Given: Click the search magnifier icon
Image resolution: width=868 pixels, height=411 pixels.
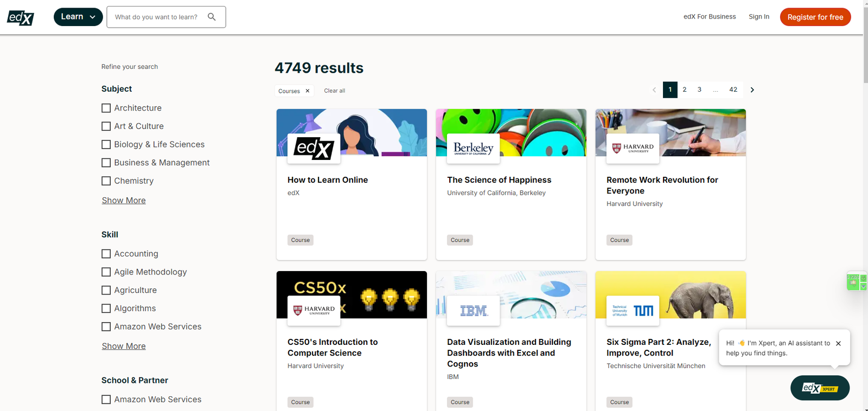Looking at the screenshot, I should click(x=212, y=17).
